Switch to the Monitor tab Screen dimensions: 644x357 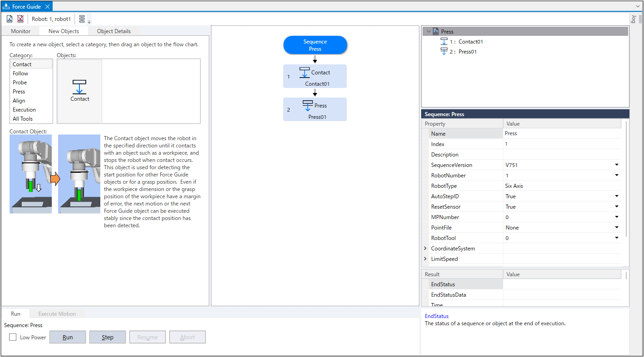click(21, 31)
